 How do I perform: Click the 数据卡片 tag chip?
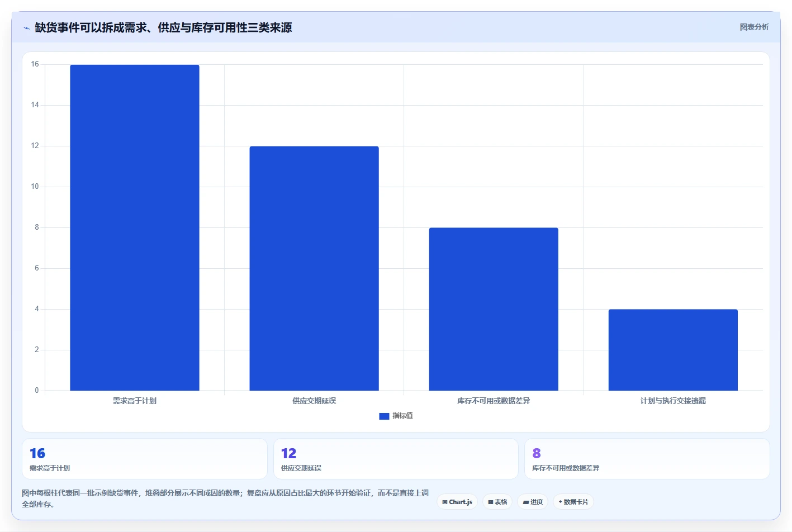pyautogui.click(x=573, y=502)
